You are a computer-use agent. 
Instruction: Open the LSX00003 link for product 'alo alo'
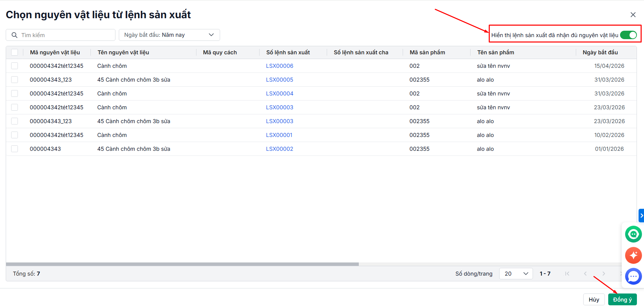279,121
